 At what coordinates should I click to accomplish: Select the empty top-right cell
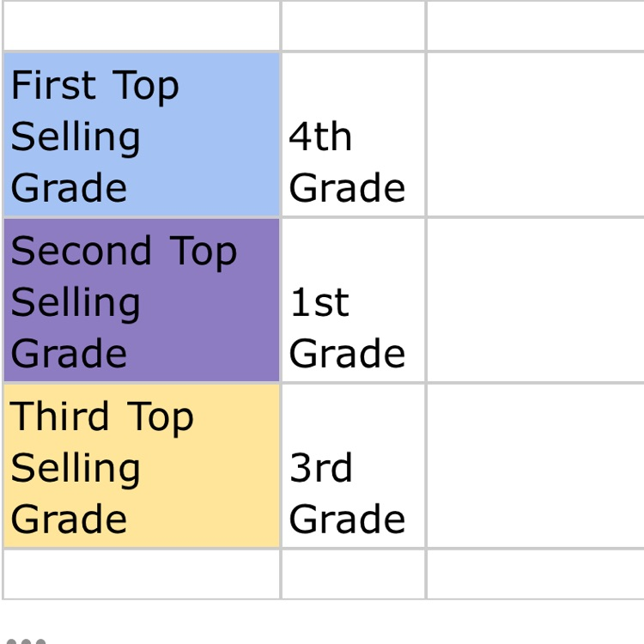(535, 26)
